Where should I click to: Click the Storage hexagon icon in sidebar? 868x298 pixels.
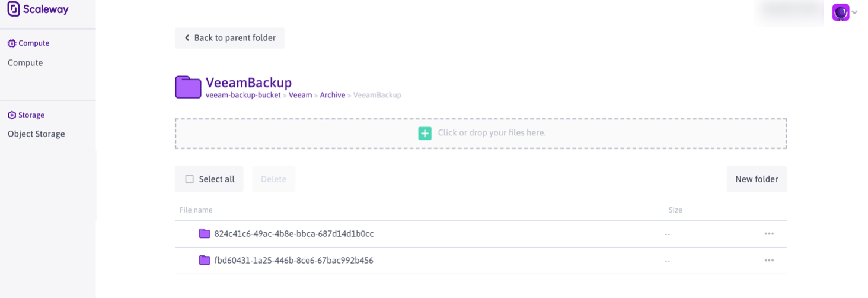(x=12, y=115)
